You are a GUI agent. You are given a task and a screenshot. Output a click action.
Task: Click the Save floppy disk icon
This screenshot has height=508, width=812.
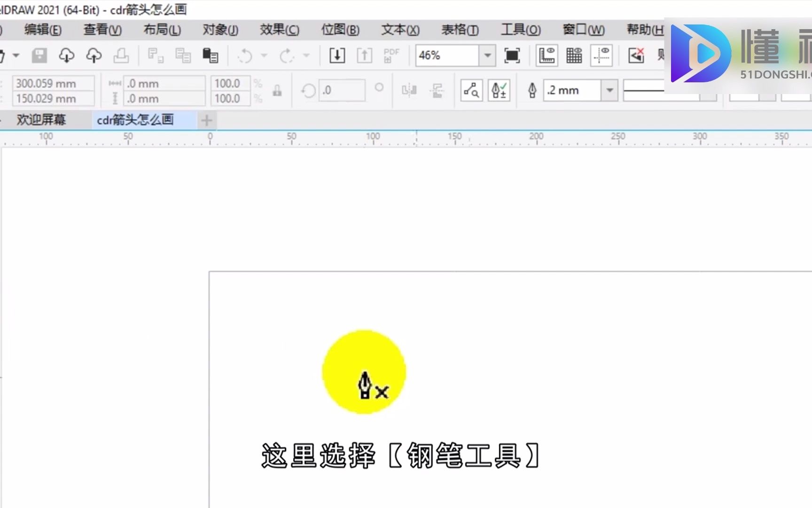coord(39,56)
